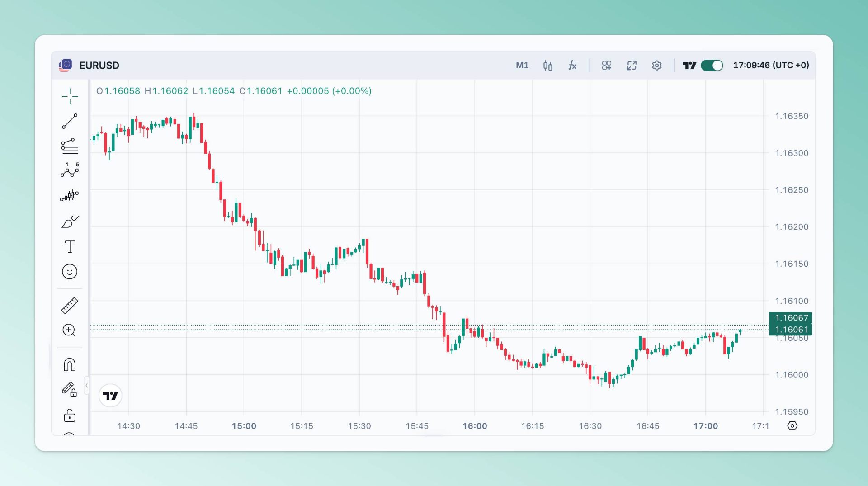868x486 pixels.
Task: Activate the zoom in tool
Action: pyautogui.click(x=69, y=330)
